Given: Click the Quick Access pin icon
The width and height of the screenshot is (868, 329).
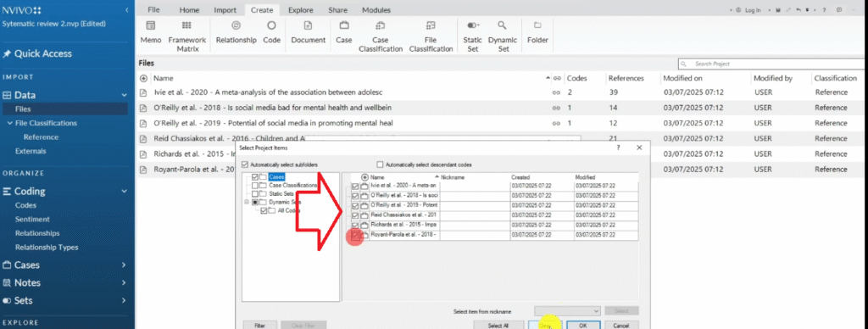Looking at the screenshot, I should point(7,53).
